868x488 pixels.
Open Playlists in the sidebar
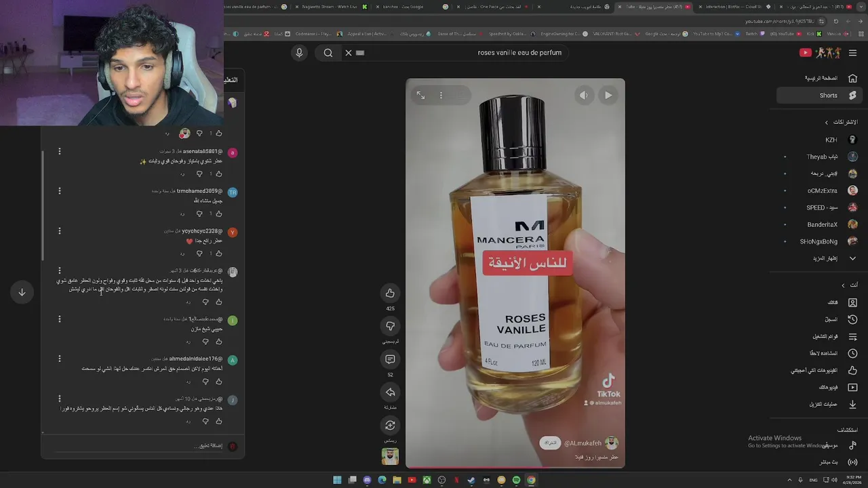point(820,336)
